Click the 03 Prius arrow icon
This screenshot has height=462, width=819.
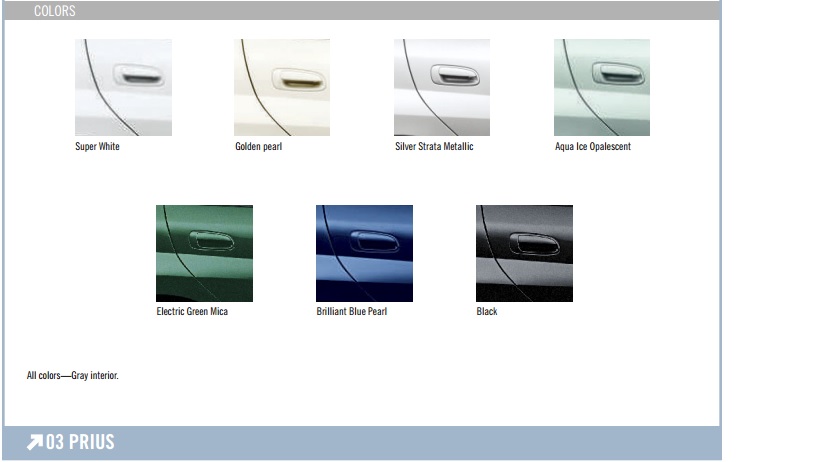coord(35,442)
